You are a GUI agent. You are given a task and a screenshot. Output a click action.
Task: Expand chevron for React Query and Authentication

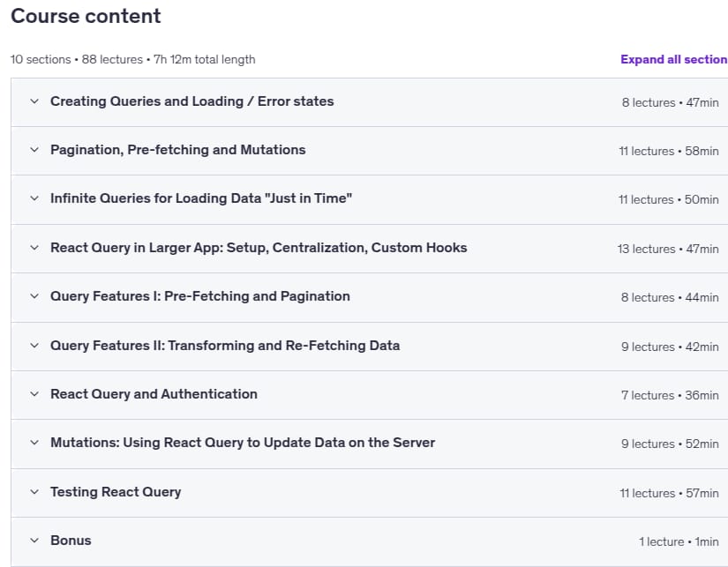click(34, 394)
